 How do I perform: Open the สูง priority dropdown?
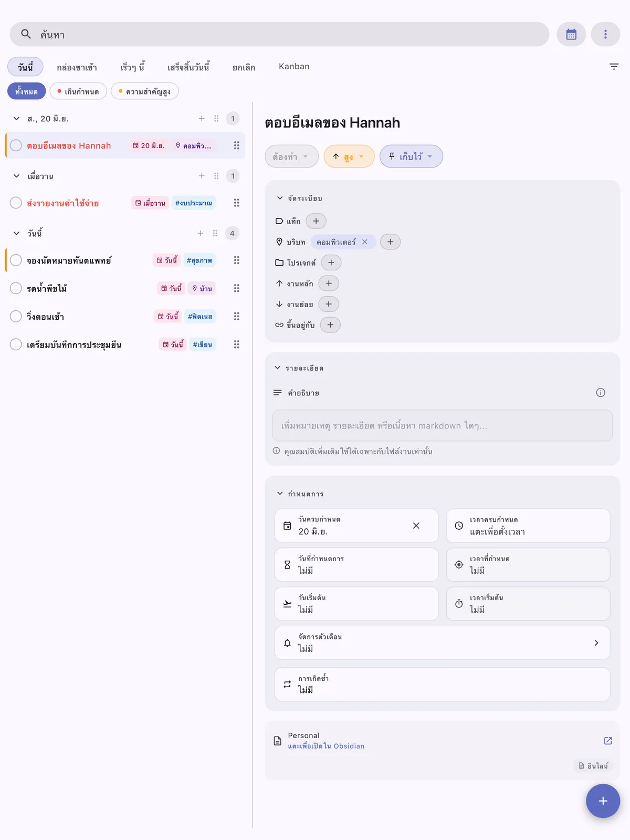pyautogui.click(x=349, y=156)
